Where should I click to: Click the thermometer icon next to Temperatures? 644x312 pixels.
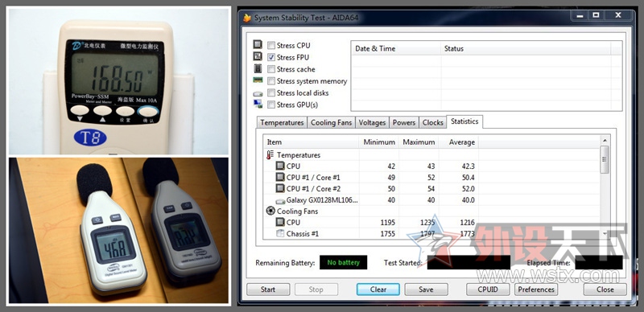click(270, 154)
